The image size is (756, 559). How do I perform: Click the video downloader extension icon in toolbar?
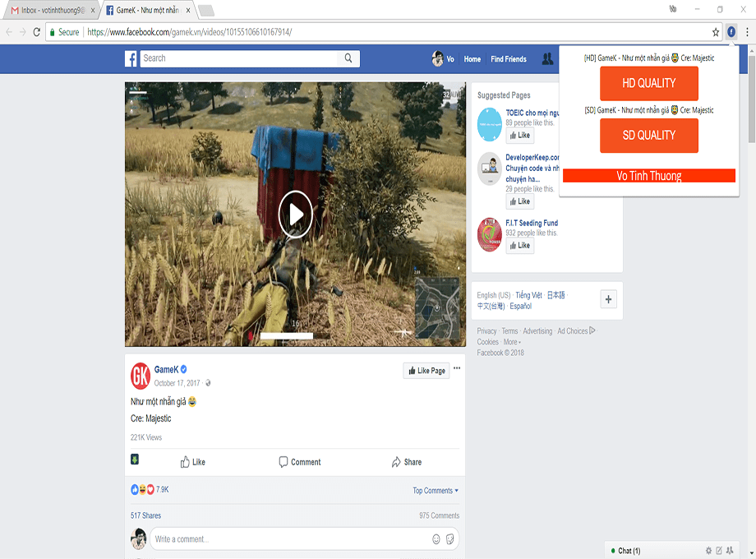click(731, 33)
